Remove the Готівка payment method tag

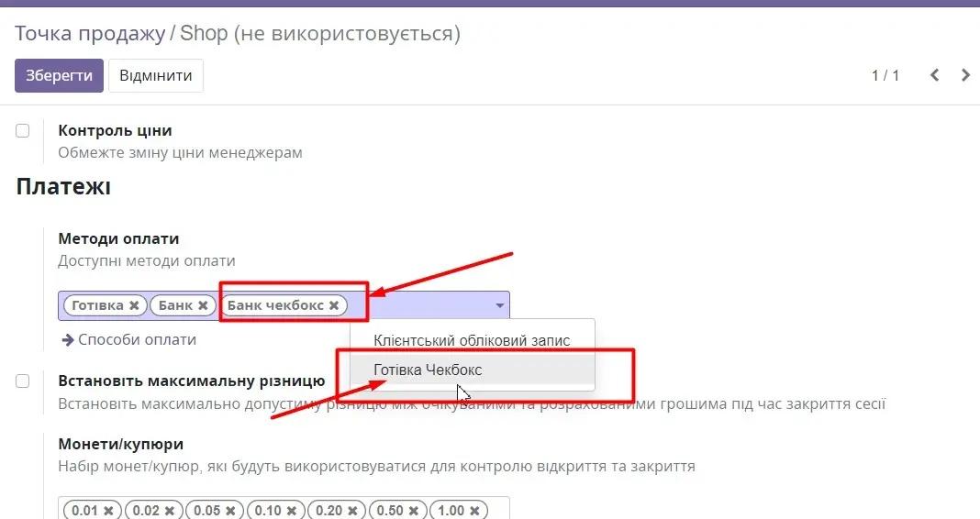click(x=134, y=305)
